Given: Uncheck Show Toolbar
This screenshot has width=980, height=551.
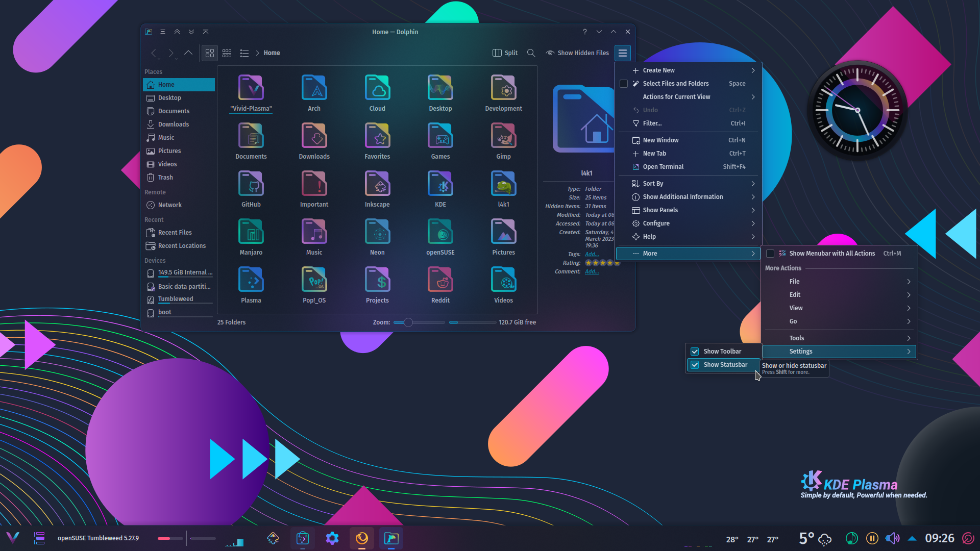Looking at the screenshot, I should pyautogui.click(x=723, y=352).
